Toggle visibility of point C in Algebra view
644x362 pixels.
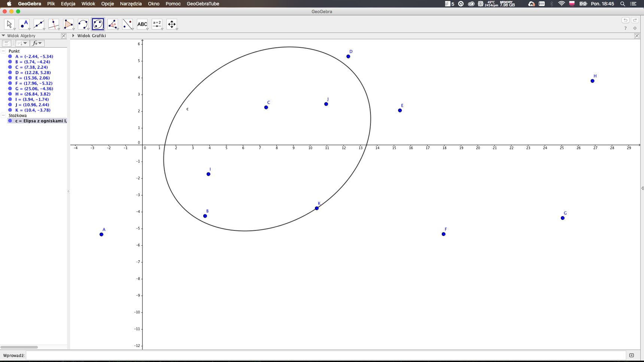pos(10,67)
